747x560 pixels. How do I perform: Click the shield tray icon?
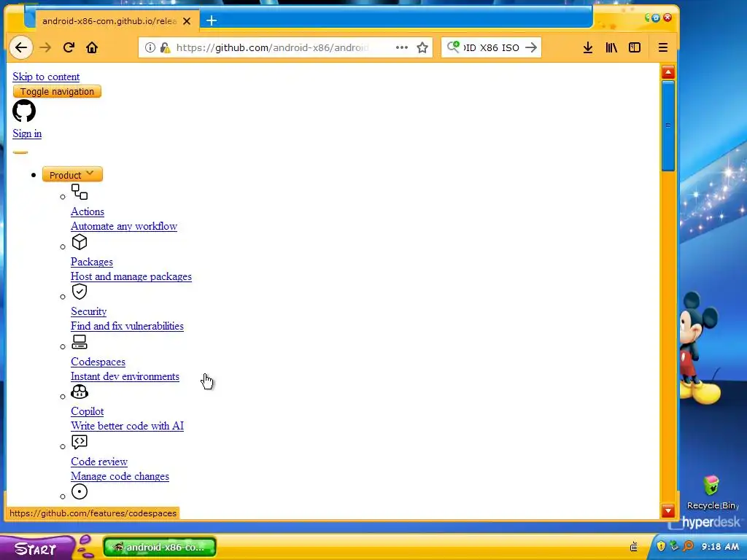coord(661,546)
